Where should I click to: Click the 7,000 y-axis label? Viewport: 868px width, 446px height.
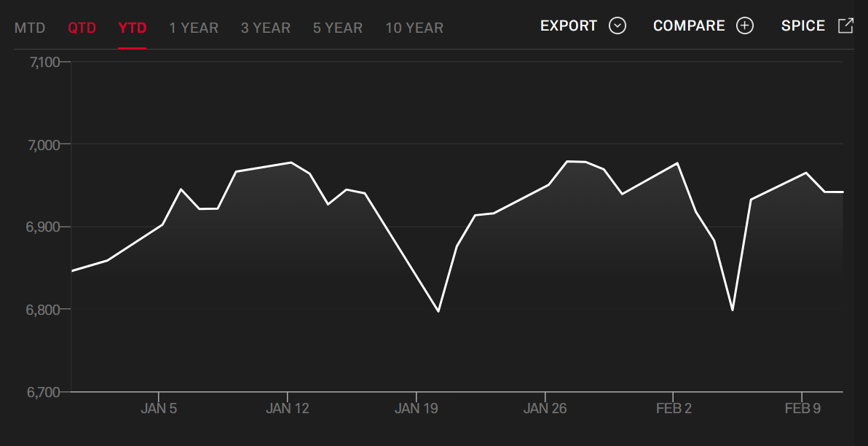point(46,144)
